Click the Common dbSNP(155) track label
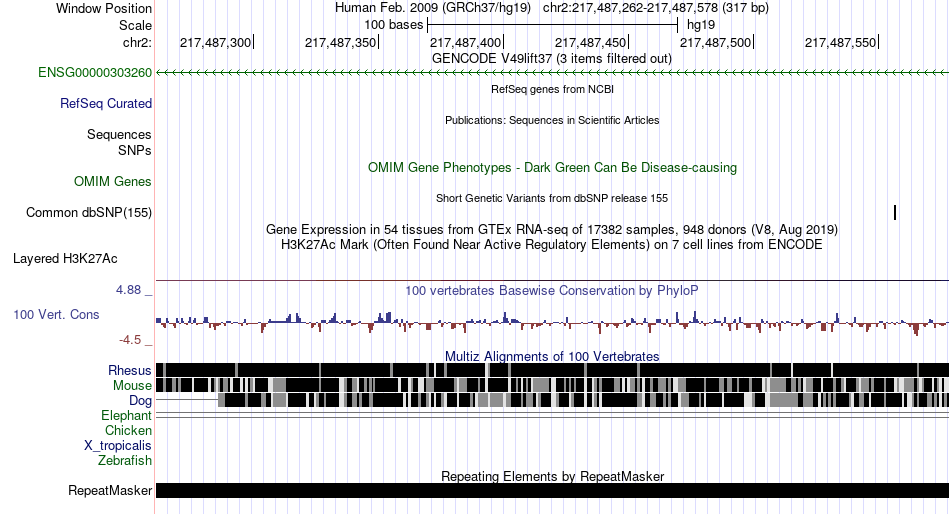This screenshot has width=950, height=514. pyautogui.click(x=89, y=213)
